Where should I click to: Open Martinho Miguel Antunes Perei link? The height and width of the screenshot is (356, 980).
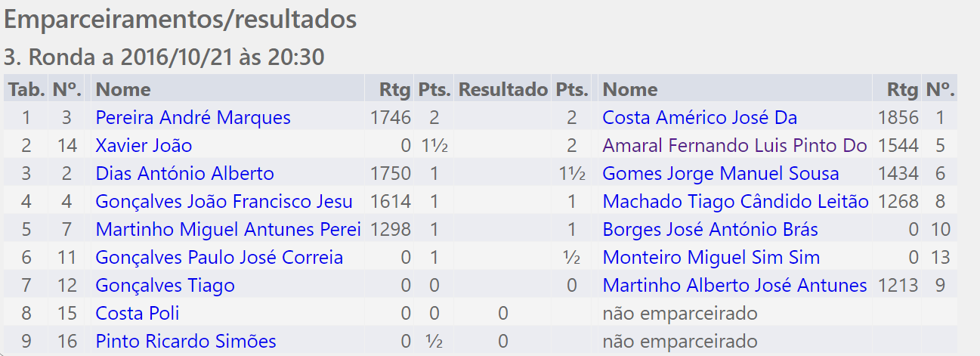coord(227,230)
